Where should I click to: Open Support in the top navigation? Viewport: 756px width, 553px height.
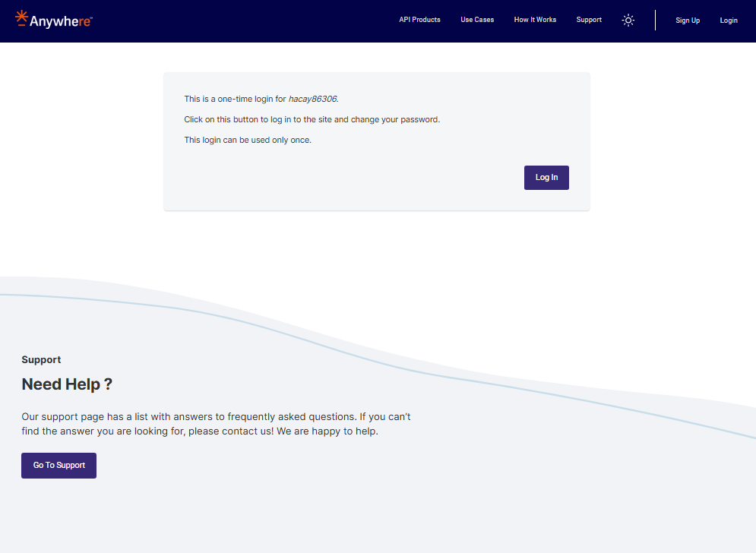coord(589,20)
